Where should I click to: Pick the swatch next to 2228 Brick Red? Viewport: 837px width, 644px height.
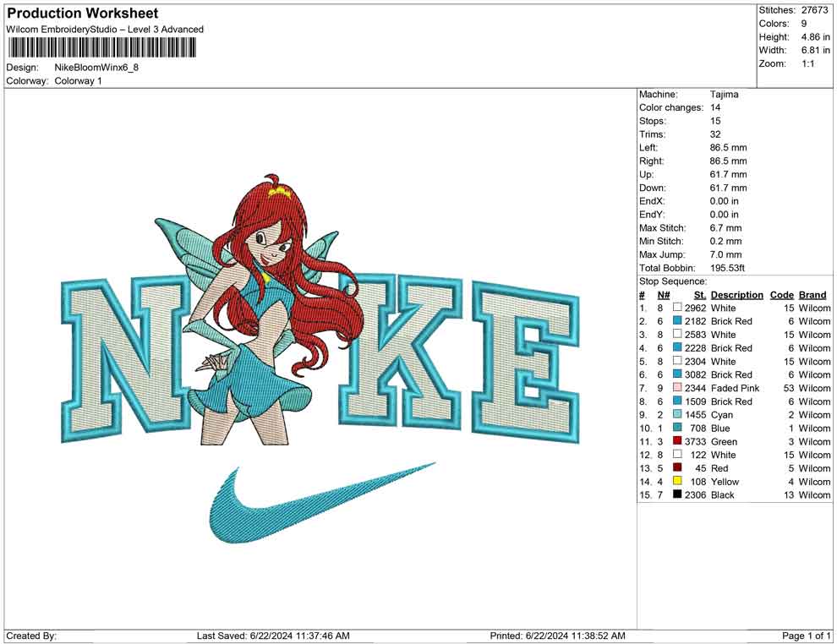tap(677, 347)
